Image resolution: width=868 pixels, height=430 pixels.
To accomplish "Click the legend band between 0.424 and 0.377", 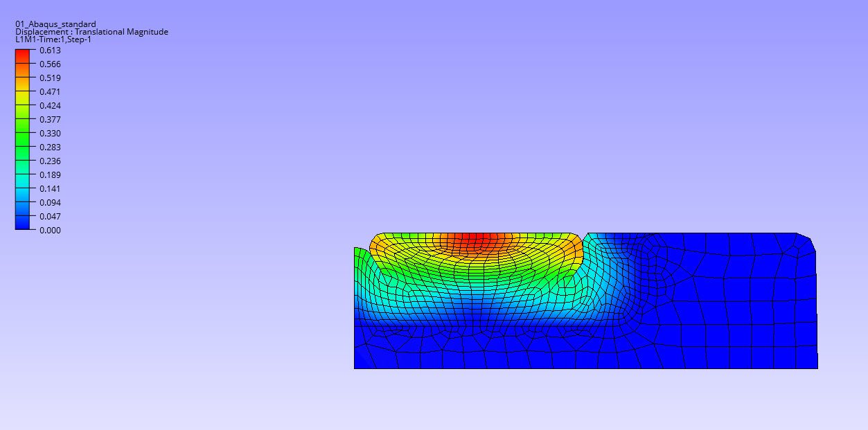I will [x=23, y=112].
